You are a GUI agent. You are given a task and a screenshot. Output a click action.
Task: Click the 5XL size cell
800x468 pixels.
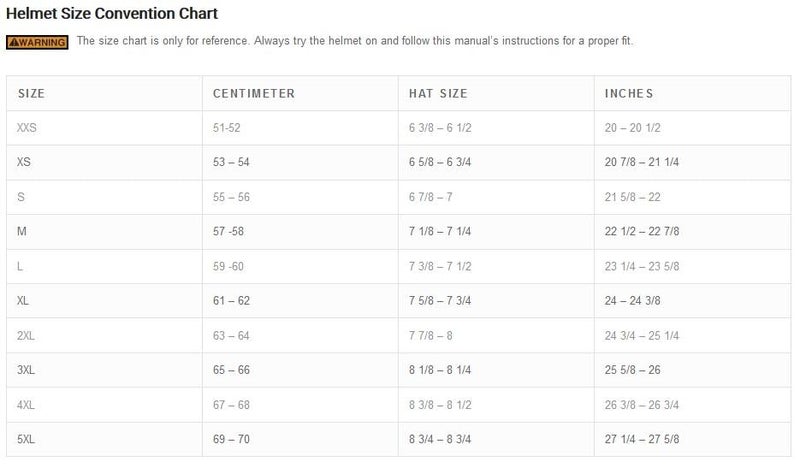tap(26, 438)
